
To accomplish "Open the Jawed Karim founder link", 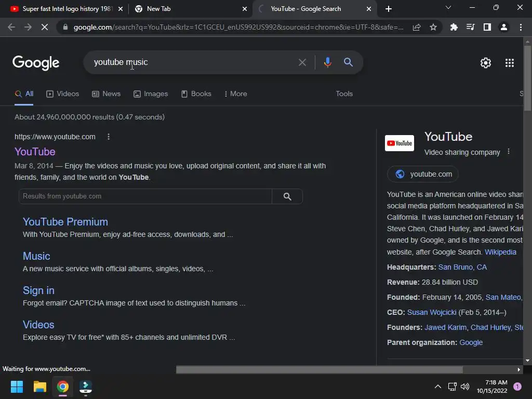I will click(x=445, y=327).
